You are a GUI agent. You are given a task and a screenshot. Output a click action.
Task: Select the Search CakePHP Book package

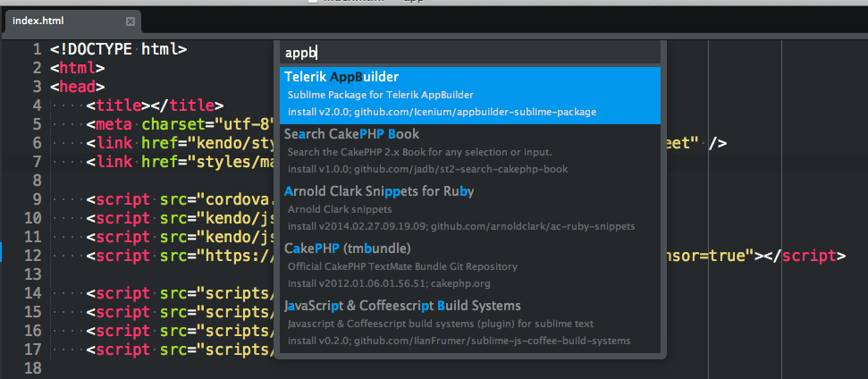[470, 153]
